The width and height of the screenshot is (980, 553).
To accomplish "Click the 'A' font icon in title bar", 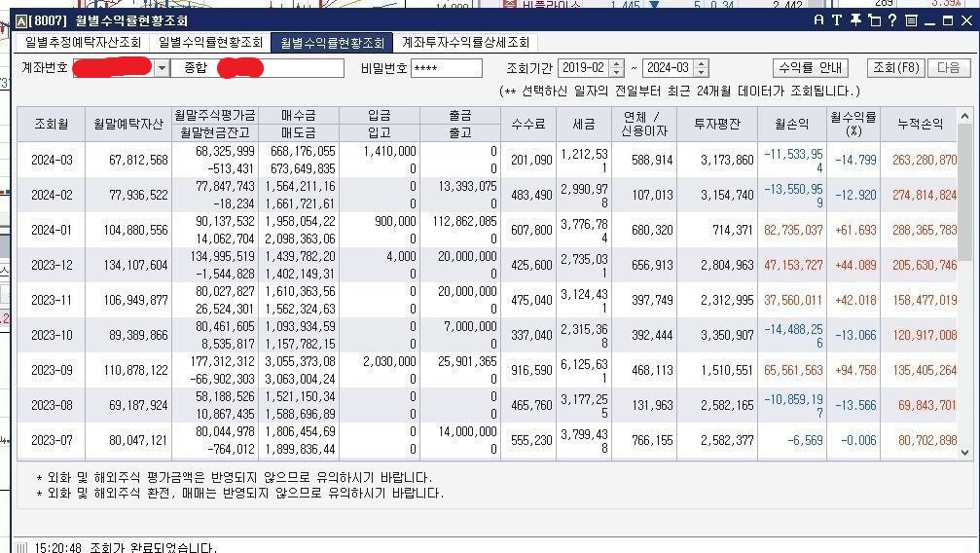I will pyautogui.click(x=818, y=20).
